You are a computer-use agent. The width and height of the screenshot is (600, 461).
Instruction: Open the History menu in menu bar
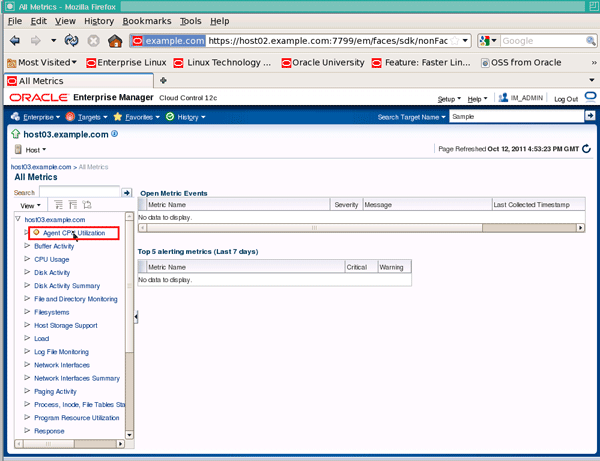(x=99, y=21)
